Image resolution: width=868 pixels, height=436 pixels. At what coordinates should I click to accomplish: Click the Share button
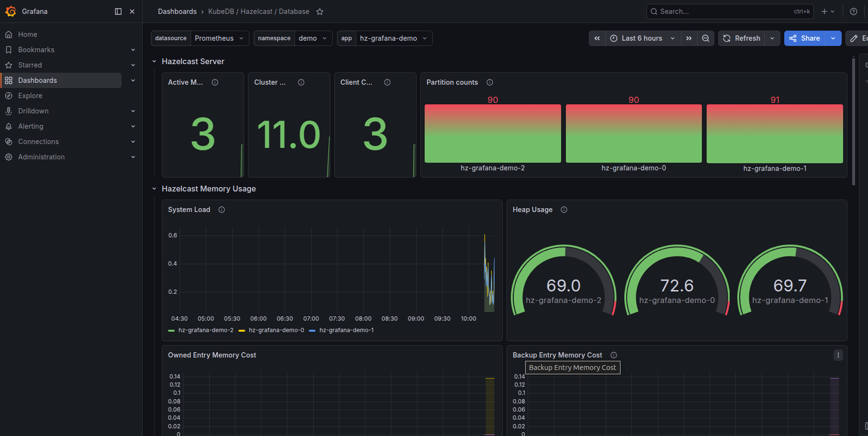pos(804,38)
